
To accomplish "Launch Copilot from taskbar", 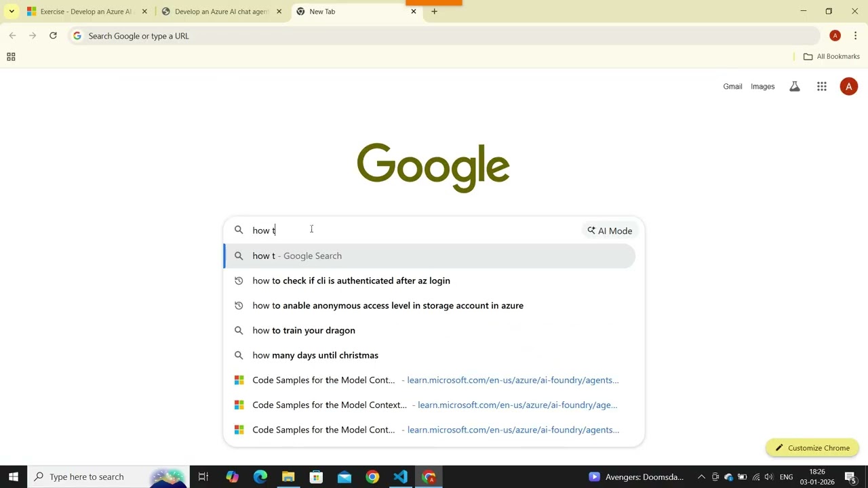I will click(232, 477).
